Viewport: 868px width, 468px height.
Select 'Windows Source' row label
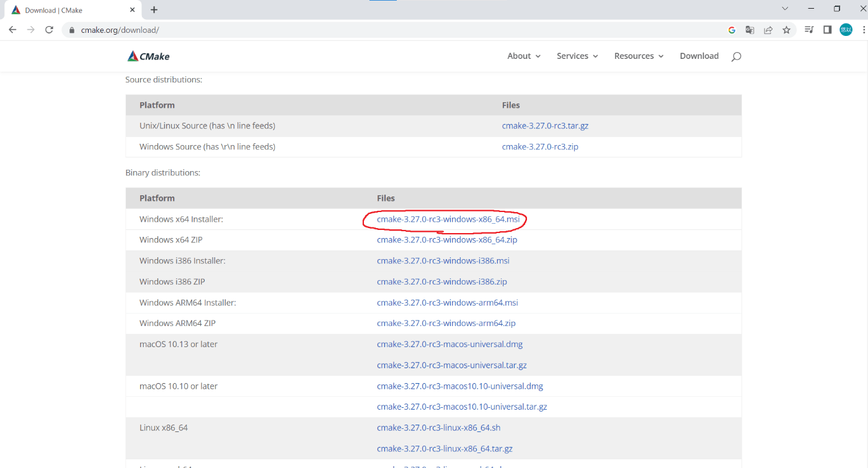click(207, 147)
